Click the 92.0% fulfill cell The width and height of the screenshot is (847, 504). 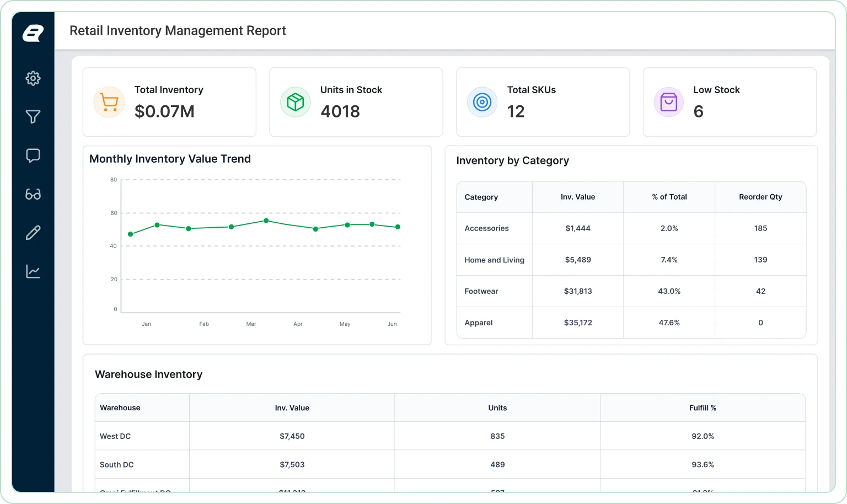pos(703,436)
